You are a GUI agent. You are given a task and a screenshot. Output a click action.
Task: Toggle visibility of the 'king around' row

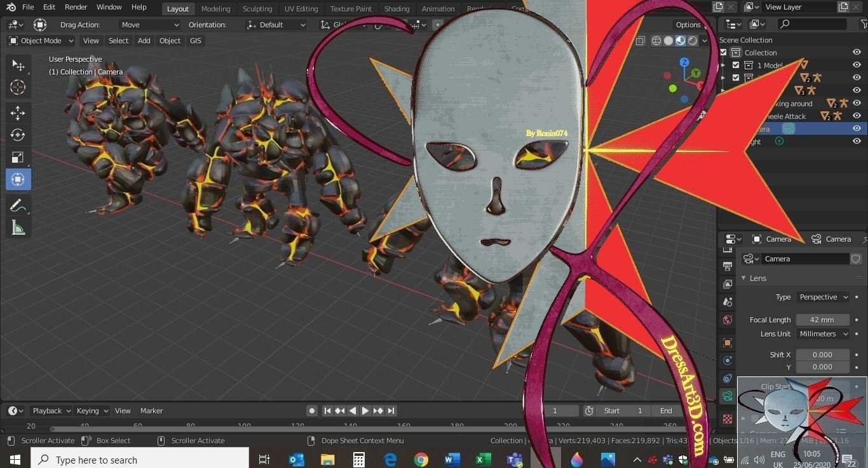[x=857, y=104]
